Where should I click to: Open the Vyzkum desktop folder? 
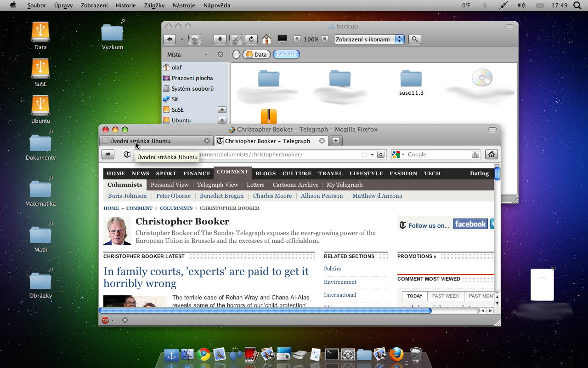pos(113,36)
